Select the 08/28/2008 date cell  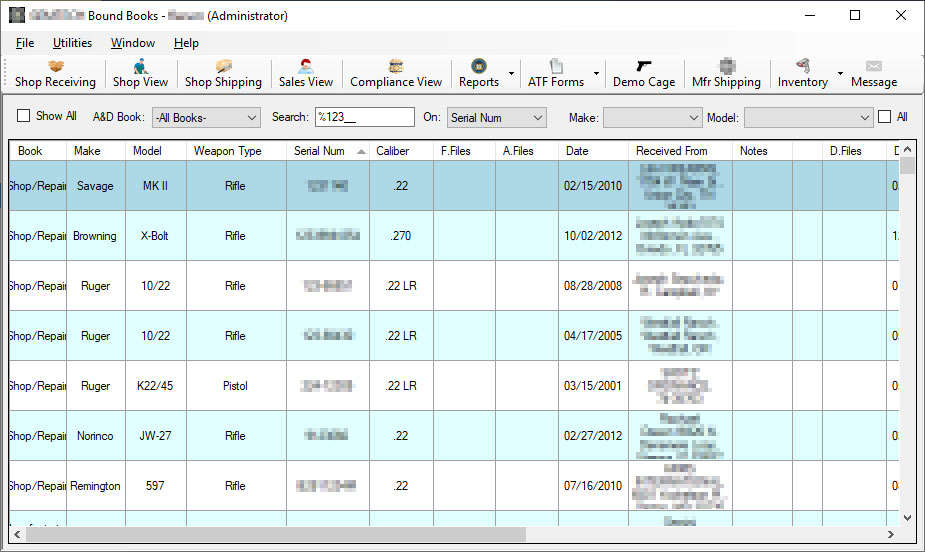point(593,286)
